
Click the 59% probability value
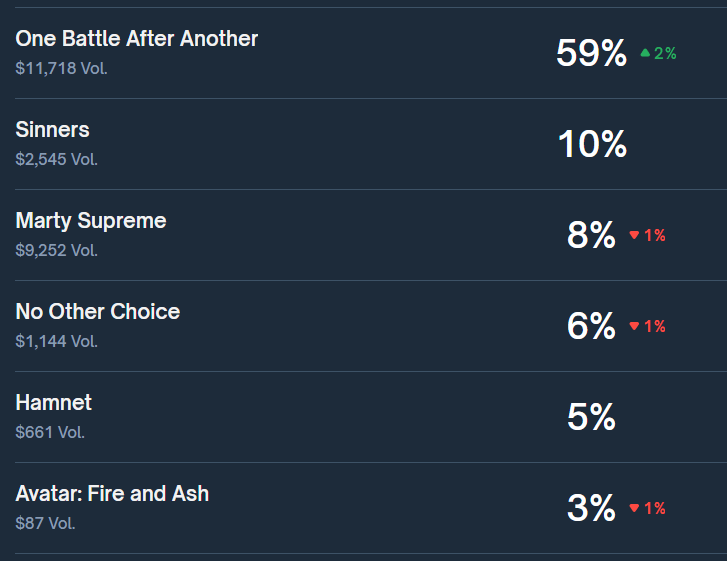pos(591,53)
